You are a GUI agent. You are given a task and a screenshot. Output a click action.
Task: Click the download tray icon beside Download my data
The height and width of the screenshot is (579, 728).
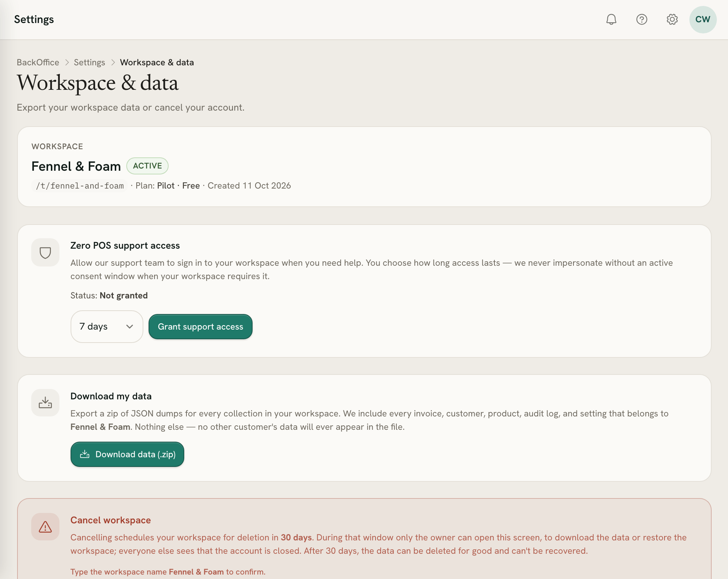tap(45, 403)
